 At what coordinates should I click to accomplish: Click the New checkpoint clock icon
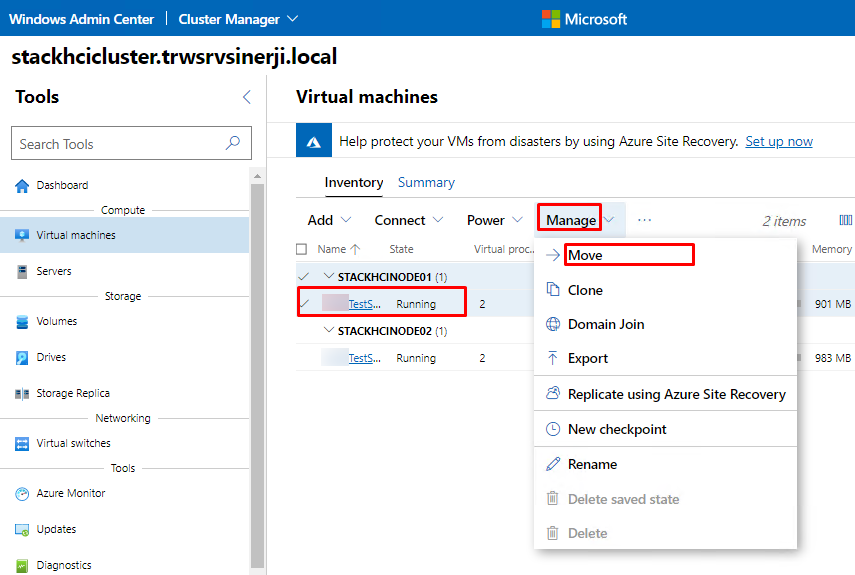552,429
